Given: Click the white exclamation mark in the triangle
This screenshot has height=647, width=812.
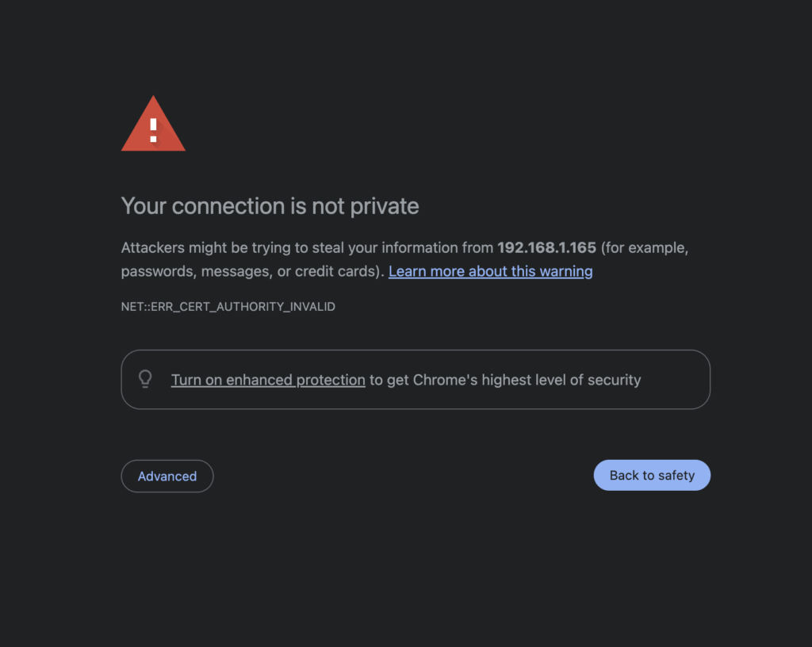Looking at the screenshot, I should (x=153, y=130).
